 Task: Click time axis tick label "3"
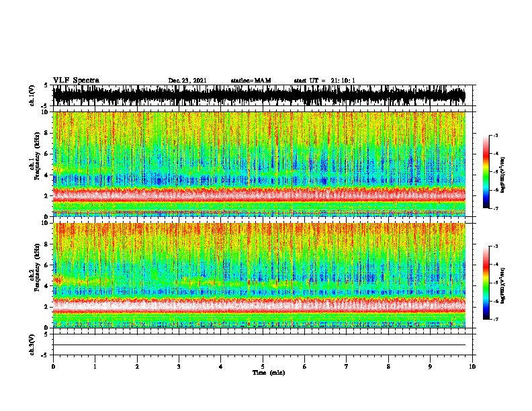pos(179,367)
